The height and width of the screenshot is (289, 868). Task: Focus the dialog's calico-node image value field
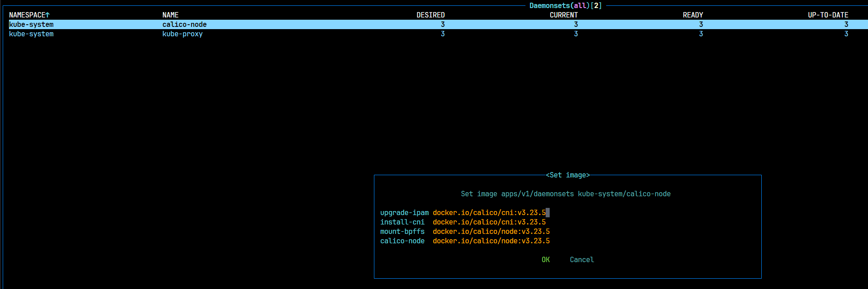491,241
